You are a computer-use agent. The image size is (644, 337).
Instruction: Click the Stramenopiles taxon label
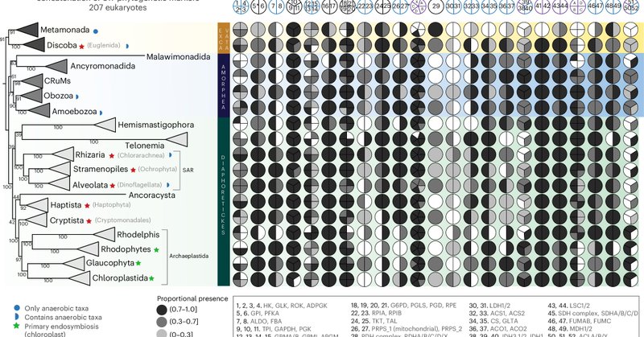pos(101,169)
